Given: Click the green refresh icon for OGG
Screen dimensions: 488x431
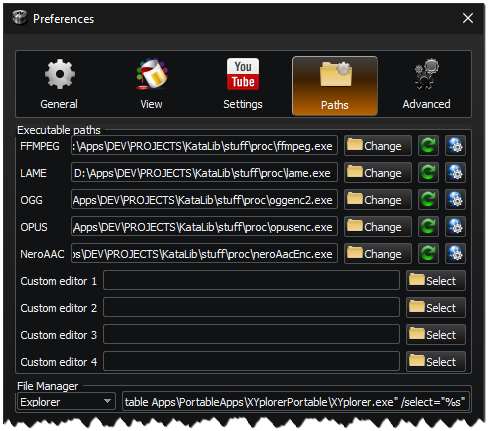Looking at the screenshot, I should [x=428, y=200].
